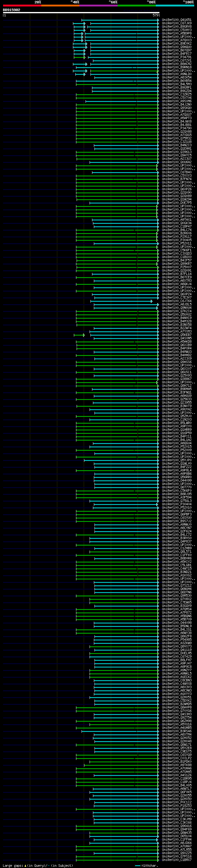
Task: Select the UniRef100_B9GMP1 label
Action: (x=176, y=88)
